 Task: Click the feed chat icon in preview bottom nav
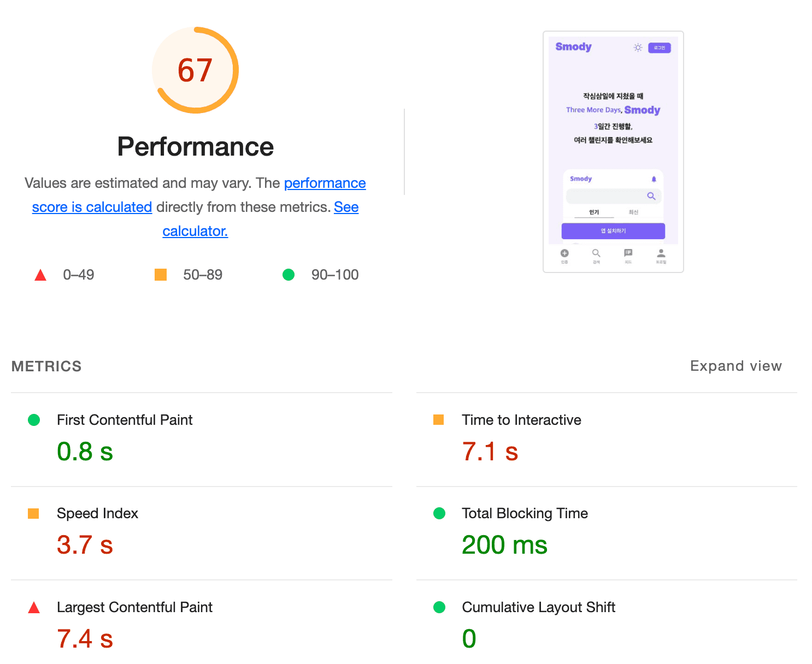(x=628, y=253)
